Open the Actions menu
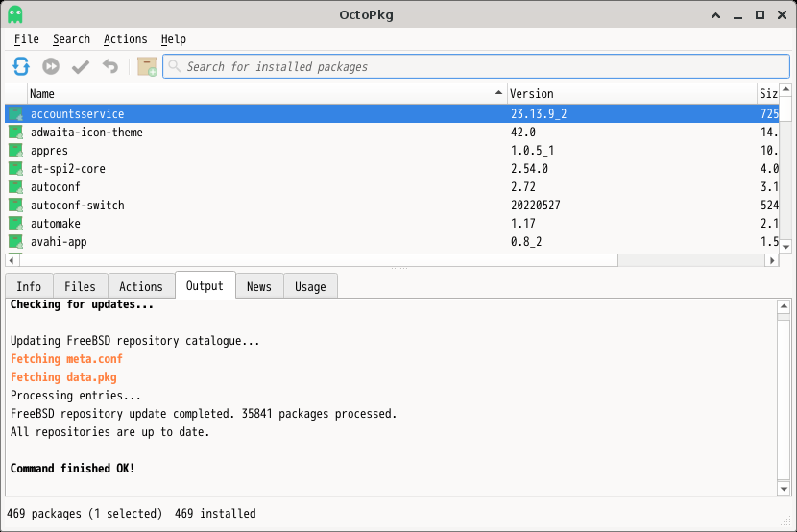 (125, 39)
